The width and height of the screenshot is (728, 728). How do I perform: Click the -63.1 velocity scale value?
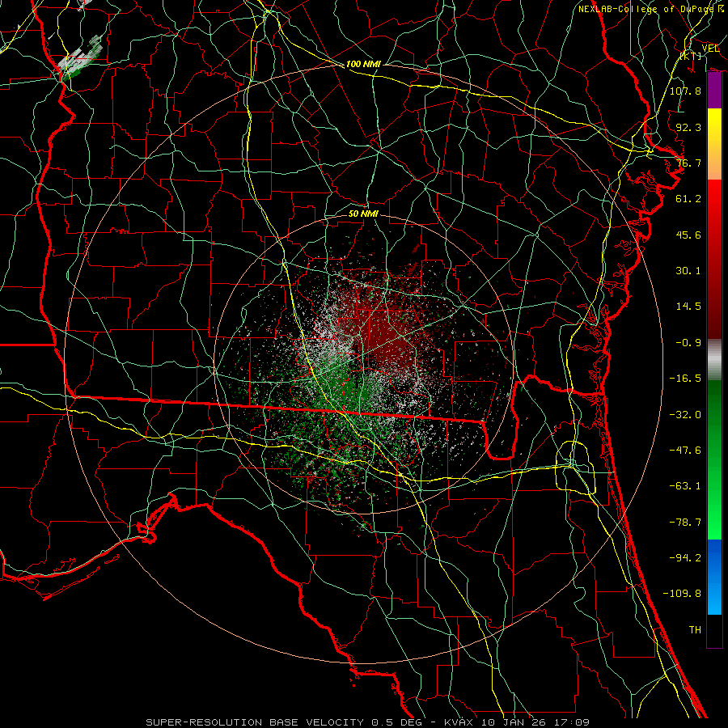[x=685, y=486]
